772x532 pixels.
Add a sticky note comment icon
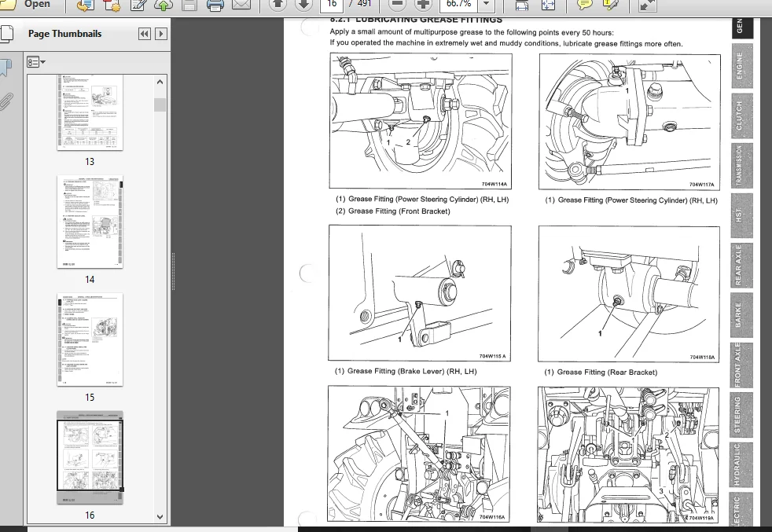[584, 5]
